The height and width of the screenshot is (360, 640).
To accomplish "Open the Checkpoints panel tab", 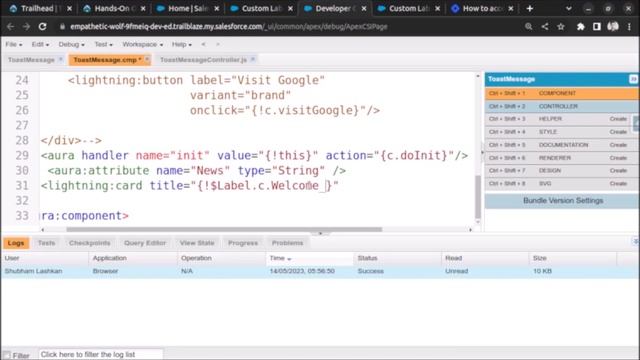I will coord(89,243).
